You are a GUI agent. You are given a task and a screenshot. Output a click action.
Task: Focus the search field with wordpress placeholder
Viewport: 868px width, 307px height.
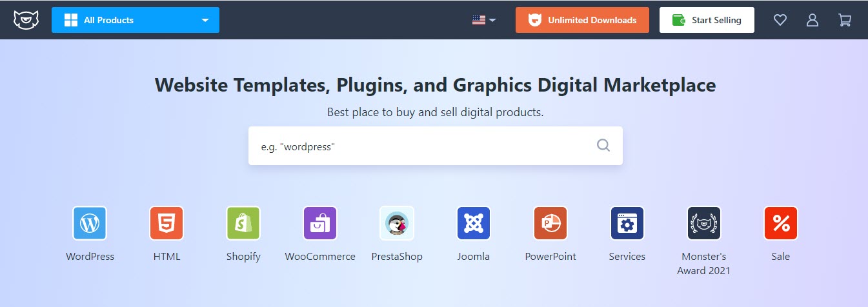[419, 146]
